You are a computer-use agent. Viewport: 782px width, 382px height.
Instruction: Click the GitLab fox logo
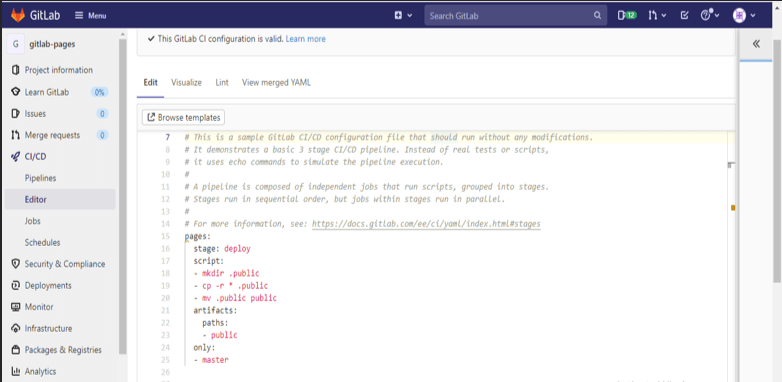pos(18,15)
